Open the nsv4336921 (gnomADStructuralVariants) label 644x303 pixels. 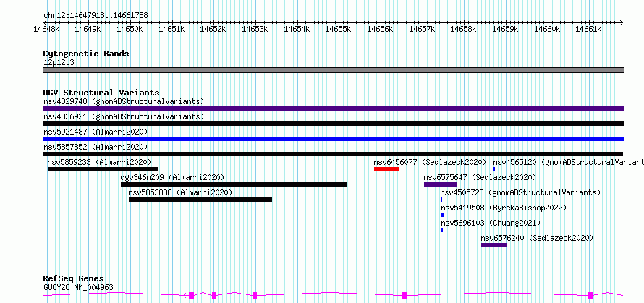[124, 116]
